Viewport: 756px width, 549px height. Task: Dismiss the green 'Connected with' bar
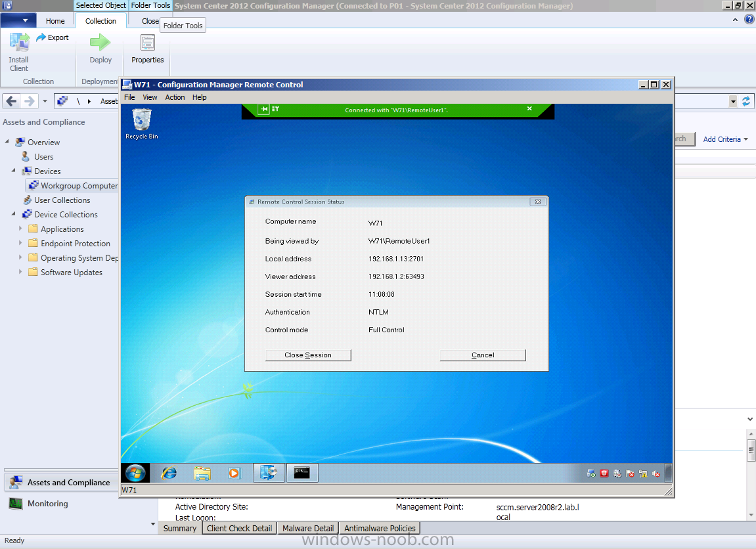click(x=529, y=109)
